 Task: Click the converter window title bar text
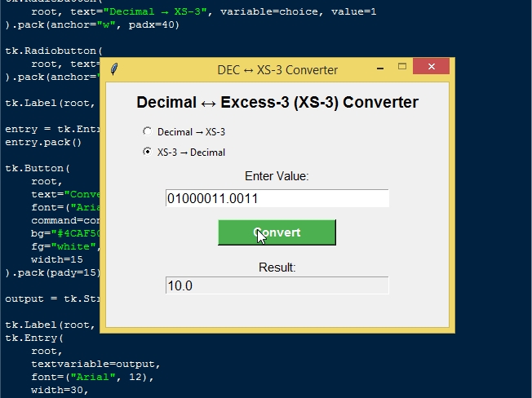[277, 70]
